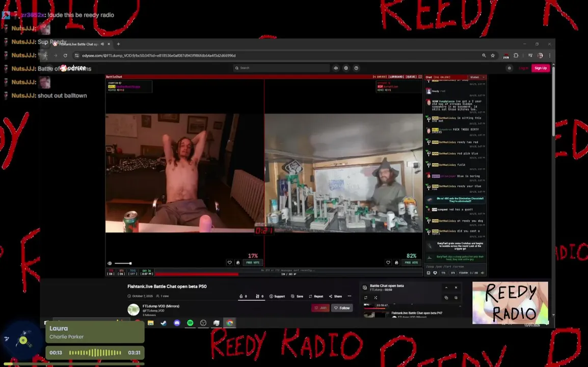
Task: Click FREE VOTE for right contestant
Action: tap(411, 263)
